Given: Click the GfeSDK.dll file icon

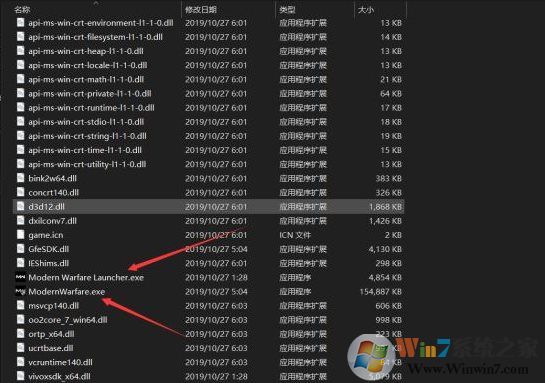Looking at the screenshot, I should pyautogui.click(x=21, y=249).
